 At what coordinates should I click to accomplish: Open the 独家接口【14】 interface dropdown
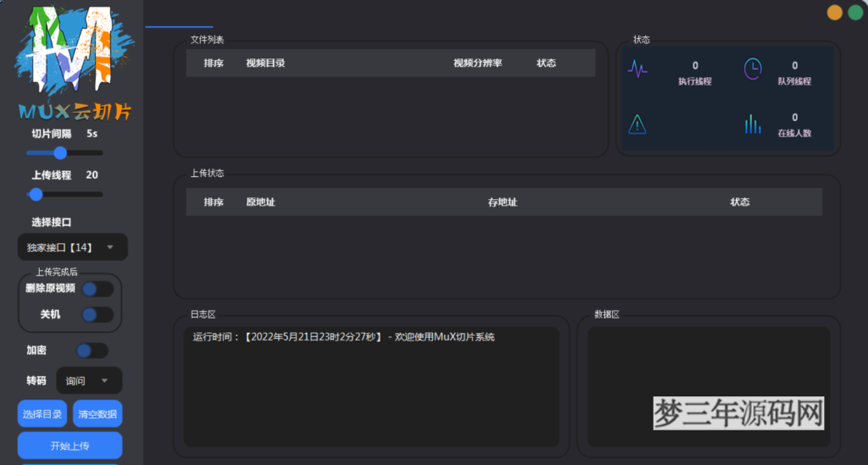click(x=72, y=247)
